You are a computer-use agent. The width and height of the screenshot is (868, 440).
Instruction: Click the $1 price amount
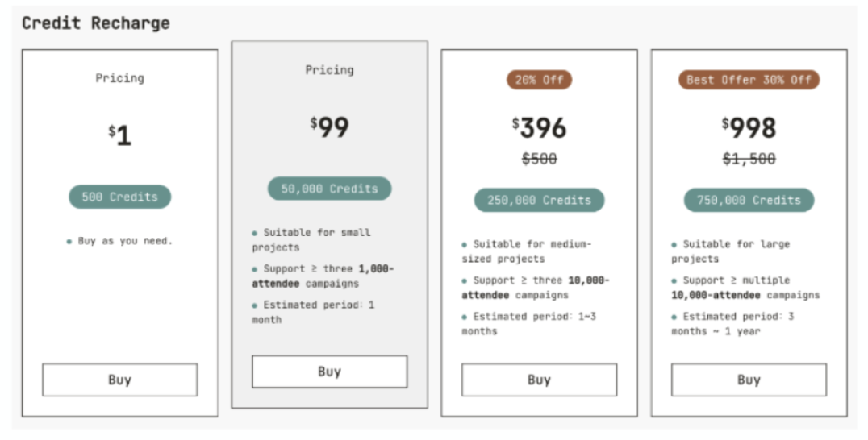119,135
